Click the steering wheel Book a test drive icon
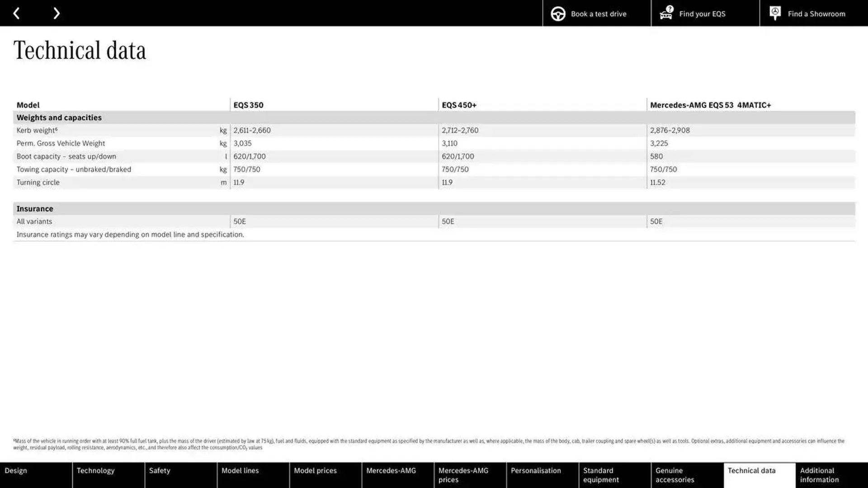The image size is (868, 488). (558, 13)
